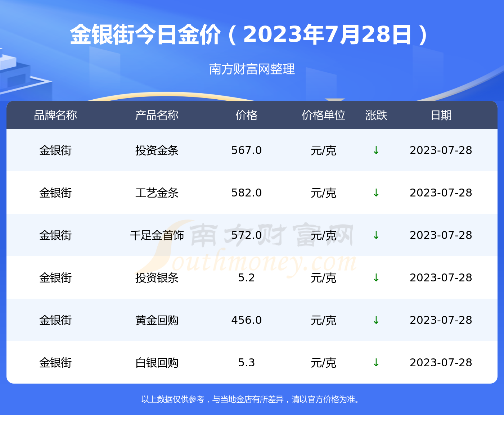This screenshot has width=504, height=439.
Task: Click the price value 567.0
Action: tap(247, 150)
